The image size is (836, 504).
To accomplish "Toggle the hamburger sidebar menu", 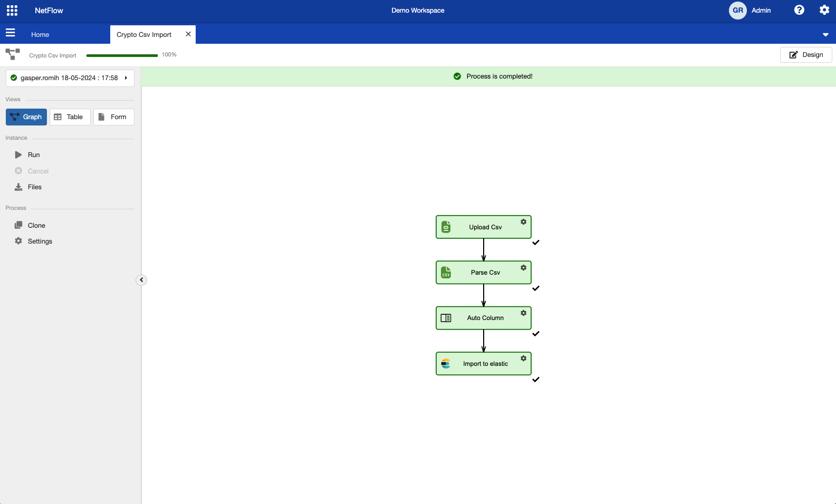I will [11, 33].
